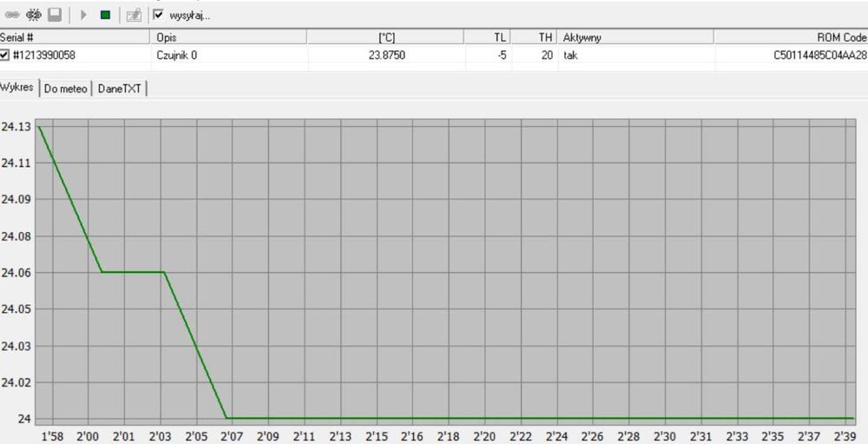Click the 24.13 y-axis label

16,126
